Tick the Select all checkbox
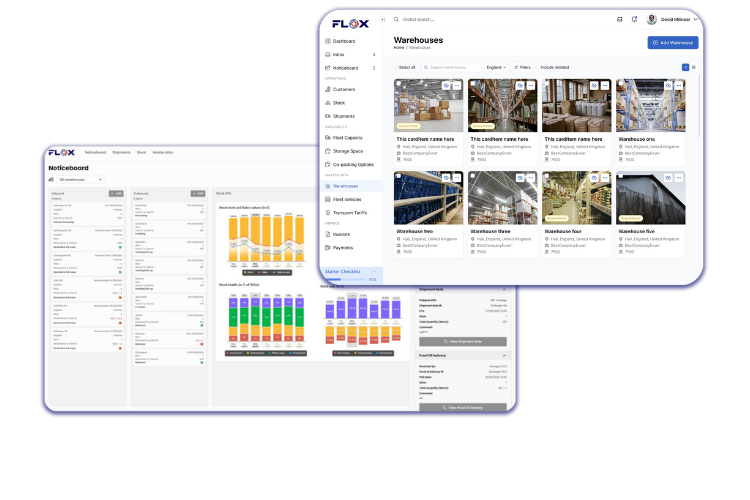 396,67
